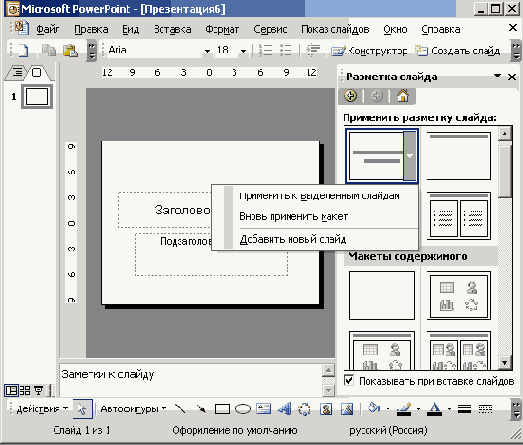Open the Формат menu

pyautogui.click(x=222, y=29)
